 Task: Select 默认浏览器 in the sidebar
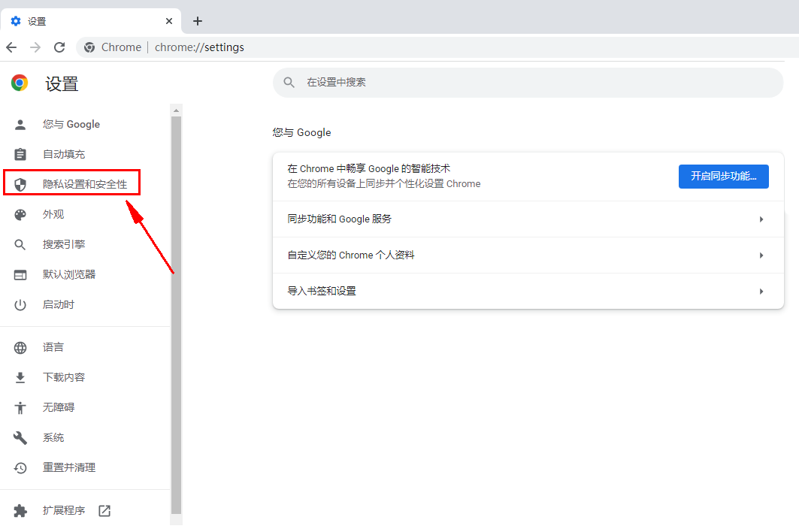pos(69,275)
